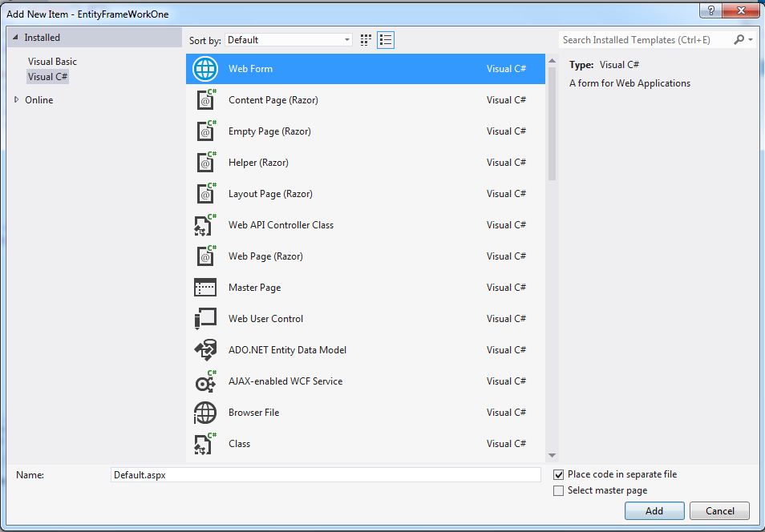Select ADO.NET Entity Data Model name
Image resolution: width=765 pixels, height=532 pixels.
coord(287,349)
